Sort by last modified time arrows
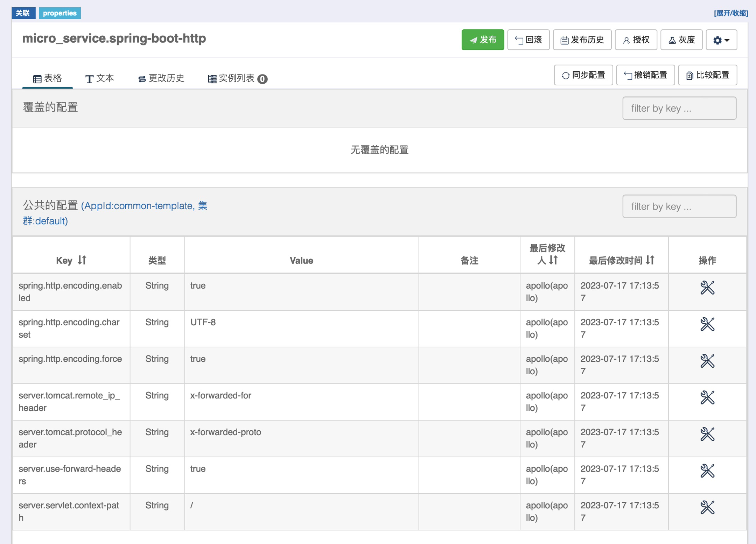 [650, 260]
